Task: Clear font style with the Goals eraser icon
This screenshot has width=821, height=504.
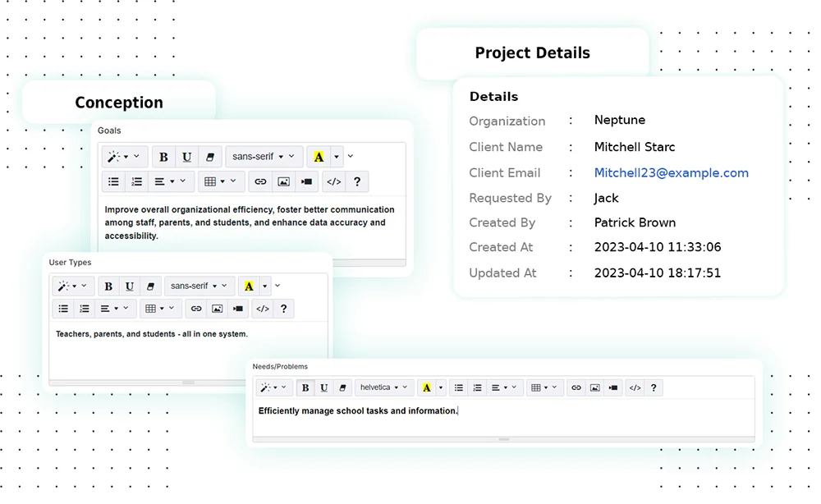Action: [x=209, y=157]
